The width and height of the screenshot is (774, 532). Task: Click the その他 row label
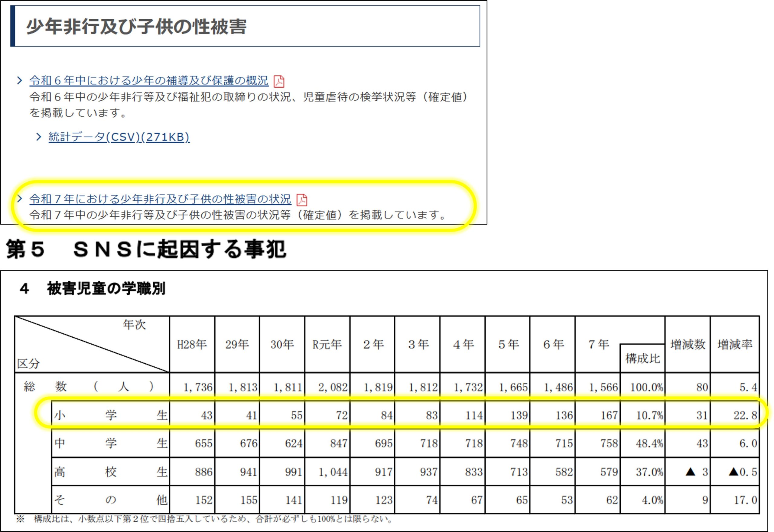tap(110, 500)
